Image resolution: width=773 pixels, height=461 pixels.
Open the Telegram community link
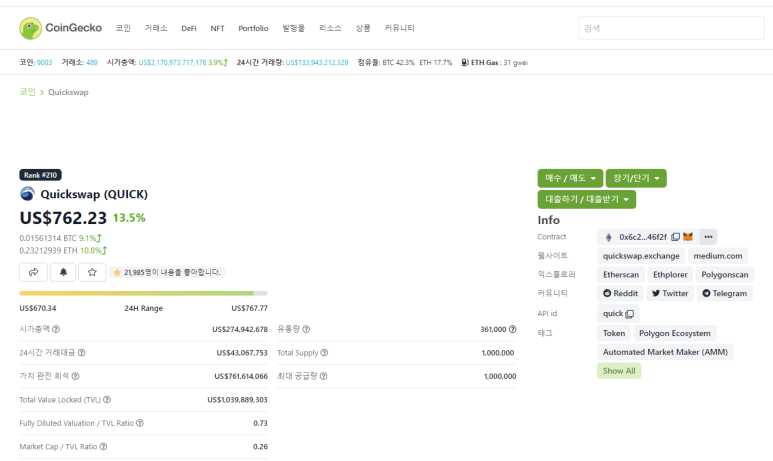pos(725,293)
